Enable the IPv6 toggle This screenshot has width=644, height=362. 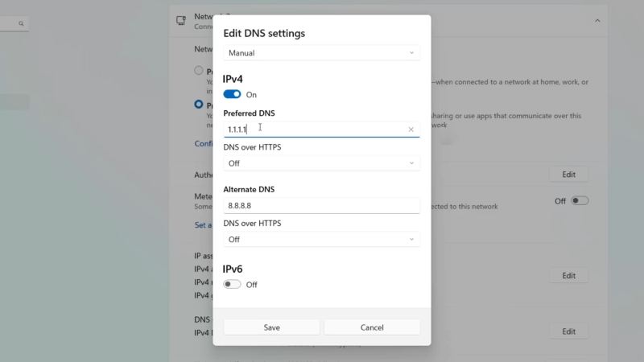(x=232, y=285)
